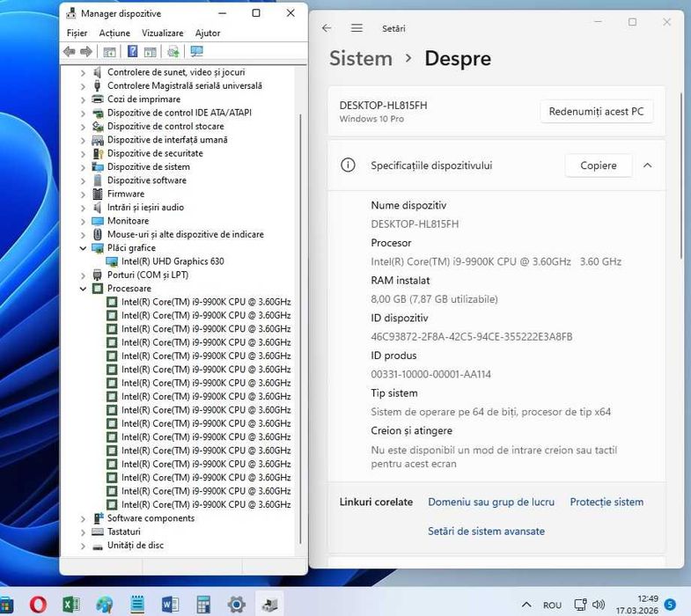This screenshot has width=691, height=616.
Task: Click the Settings gear taskbar icon
Action: [x=236, y=604]
